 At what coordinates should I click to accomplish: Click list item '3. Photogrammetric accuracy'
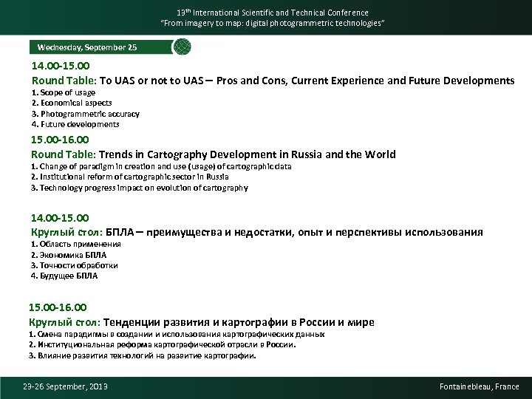[x=86, y=114]
